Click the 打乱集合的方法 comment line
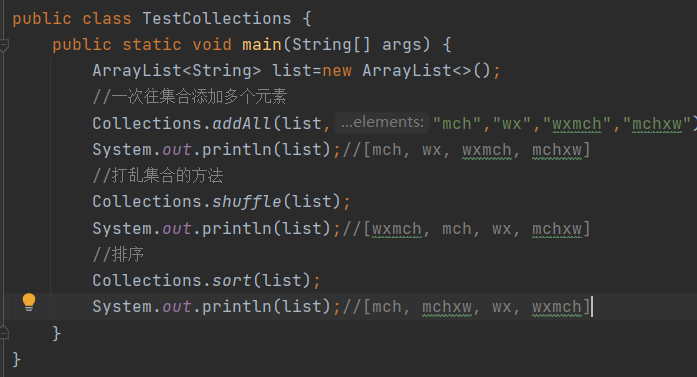 point(158,175)
